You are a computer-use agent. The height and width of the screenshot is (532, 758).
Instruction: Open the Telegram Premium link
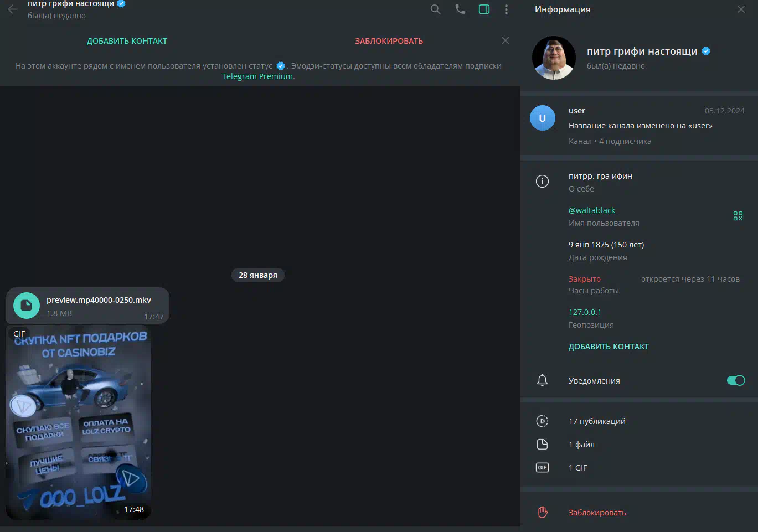coord(257,76)
